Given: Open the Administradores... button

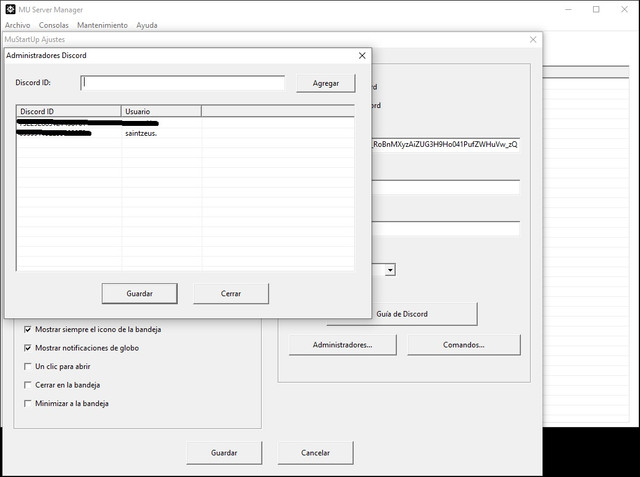Looking at the screenshot, I should click(x=342, y=345).
